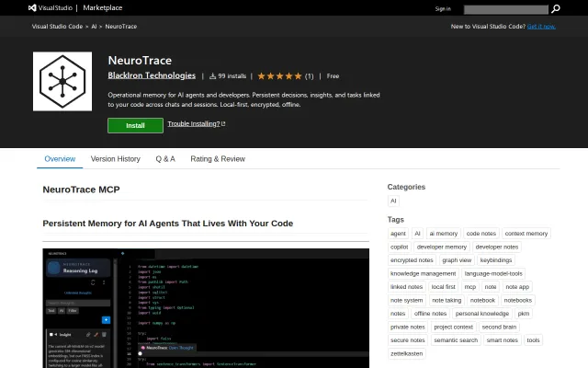588x368 pixels.
Task: Click the offline notes tag
Action: [x=431, y=314]
